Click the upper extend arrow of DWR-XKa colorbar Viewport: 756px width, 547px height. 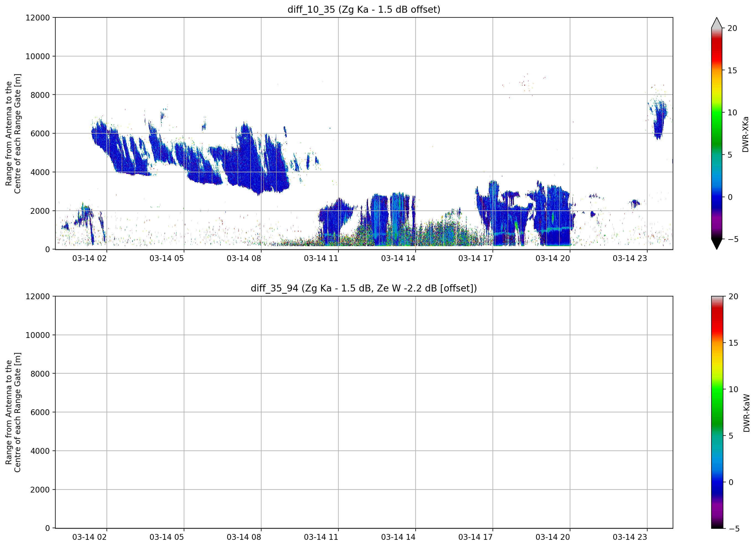point(716,23)
